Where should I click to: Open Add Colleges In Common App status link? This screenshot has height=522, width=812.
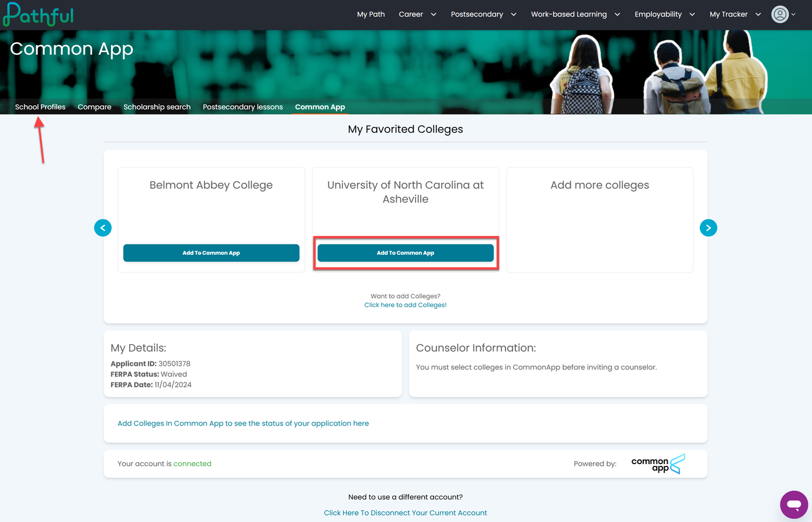(243, 423)
